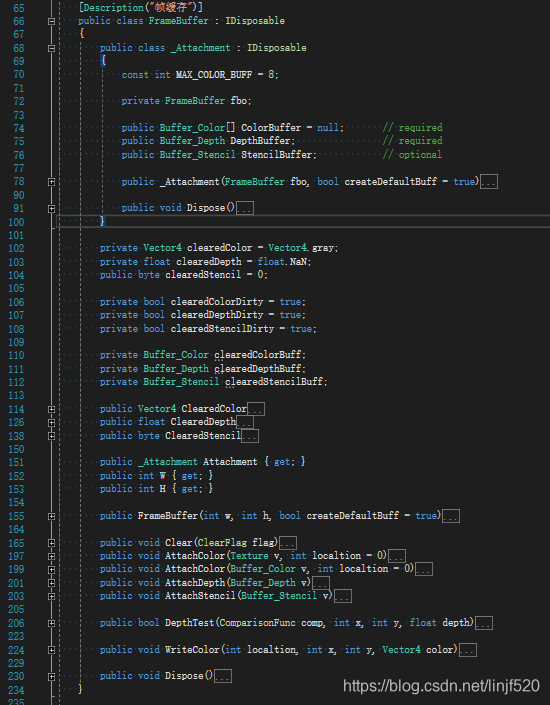The image size is (550, 705).
Task: Click the collapsed ellipsis box after AttachStencil signature
Action: (343, 596)
